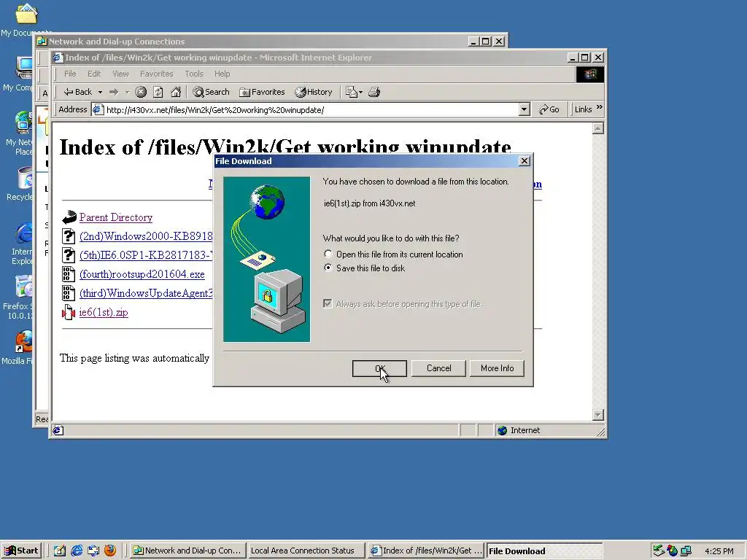This screenshot has height=560, width=747.
Task: Switch to Network and Dial-up Connections taskbar button
Action: point(187,551)
